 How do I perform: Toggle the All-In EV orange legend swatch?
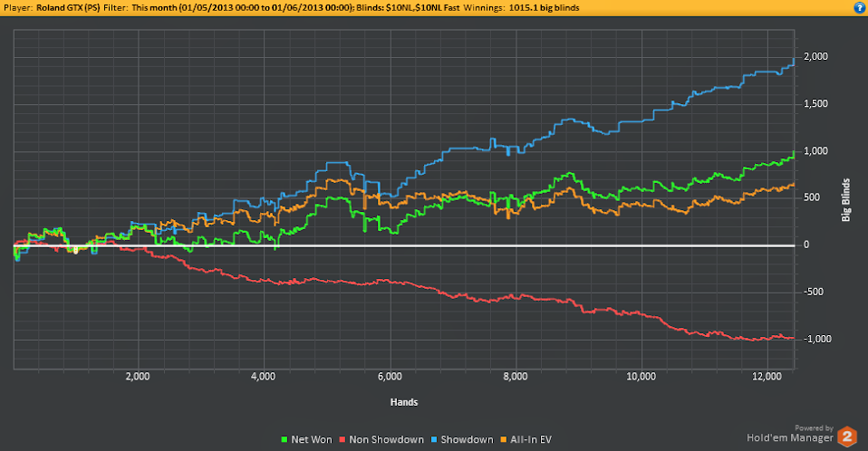[503, 440]
